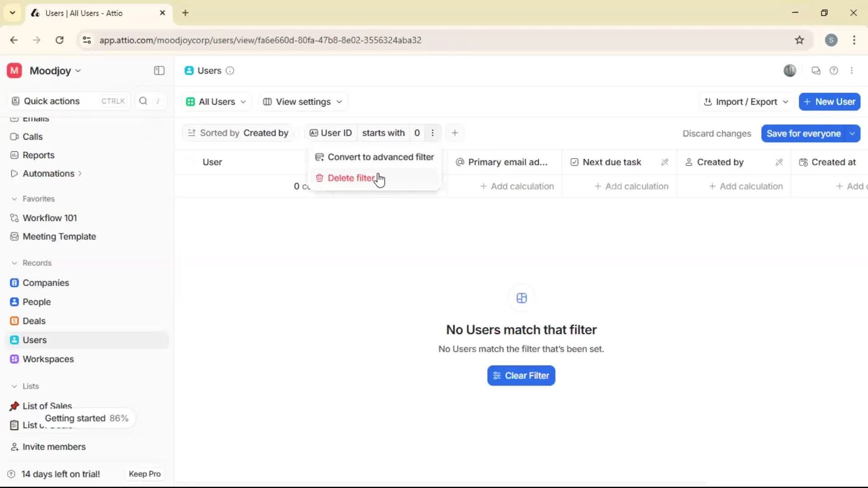Image resolution: width=868 pixels, height=488 pixels.
Task: Open the All Users view dropdown
Action: coord(216,102)
